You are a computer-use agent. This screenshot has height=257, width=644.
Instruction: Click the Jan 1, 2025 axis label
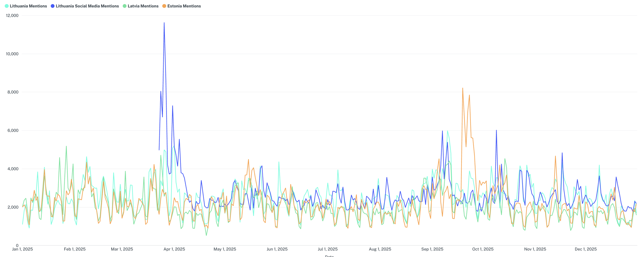[x=23, y=249]
